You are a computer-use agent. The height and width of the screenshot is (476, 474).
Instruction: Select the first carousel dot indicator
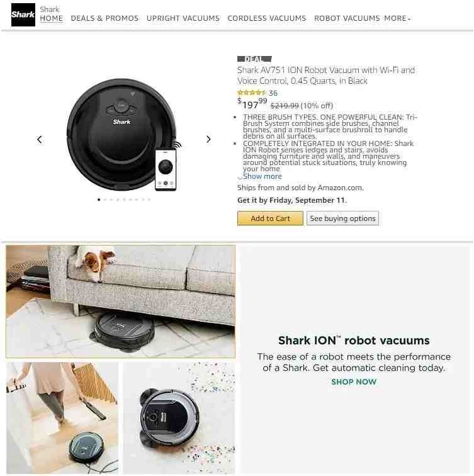point(99,200)
